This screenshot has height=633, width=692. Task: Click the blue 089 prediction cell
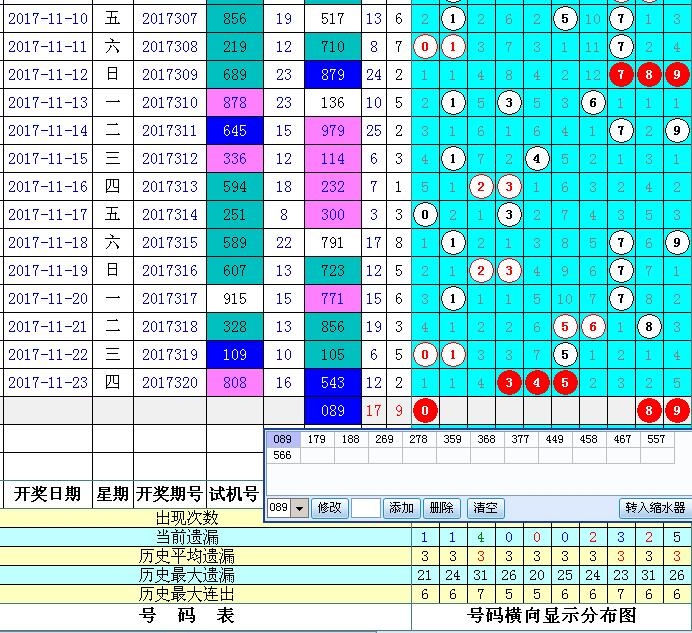pos(334,410)
